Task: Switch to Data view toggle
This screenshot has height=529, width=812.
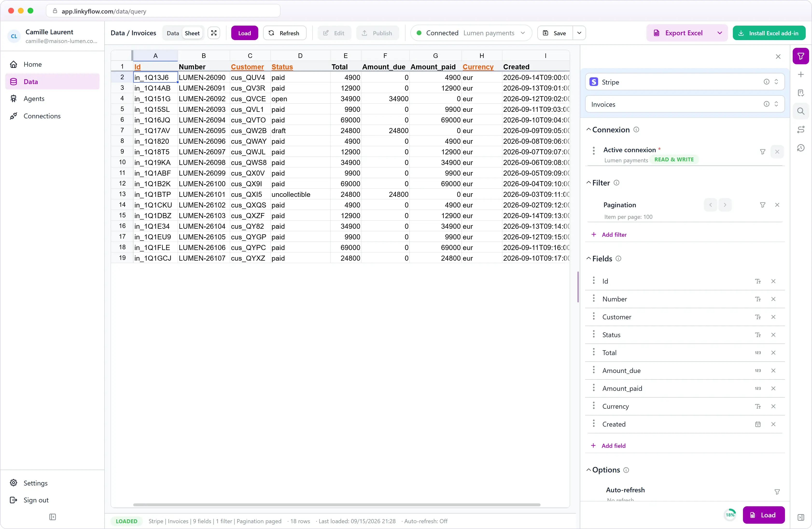Action: [x=173, y=33]
